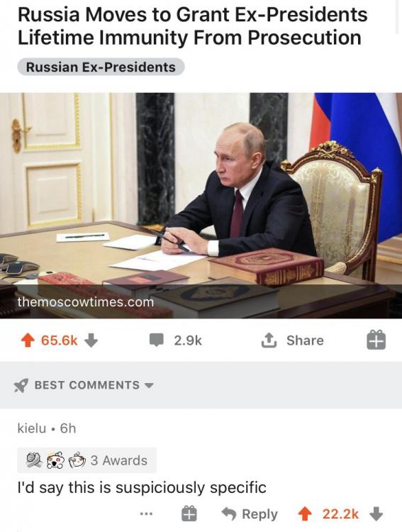The height and width of the screenshot is (532, 402).
Task: Give award on kielu's comment gift icon
Action: pyautogui.click(x=189, y=514)
